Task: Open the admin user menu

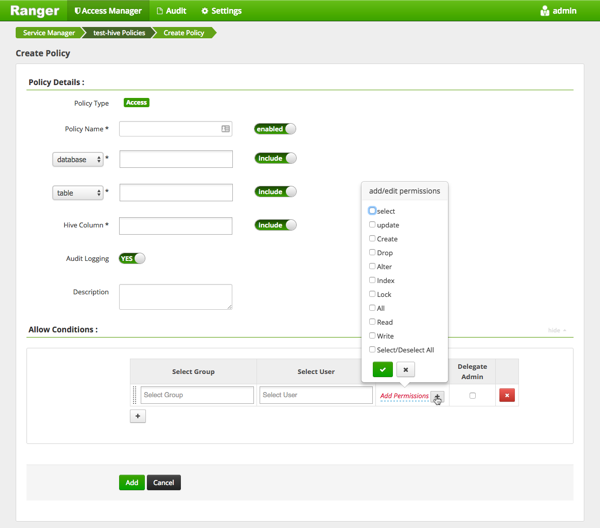Action: tap(558, 11)
